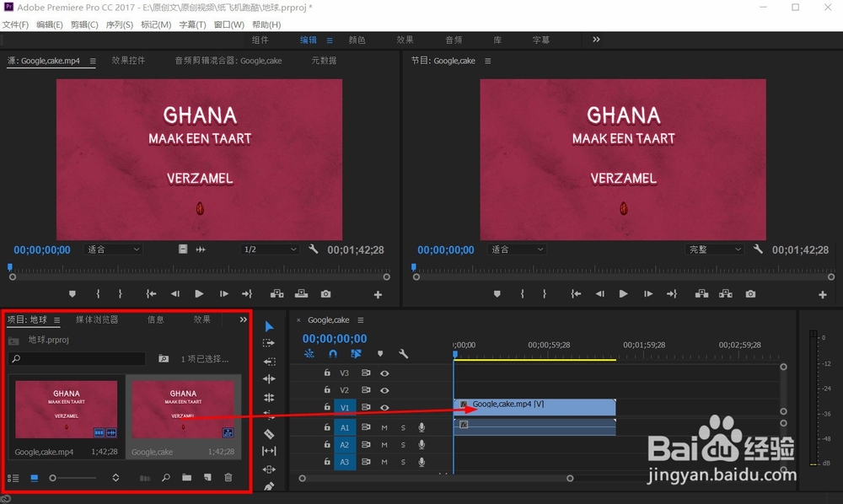
Task: Switch Project panel to list view
Action: (x=13, y=478)
